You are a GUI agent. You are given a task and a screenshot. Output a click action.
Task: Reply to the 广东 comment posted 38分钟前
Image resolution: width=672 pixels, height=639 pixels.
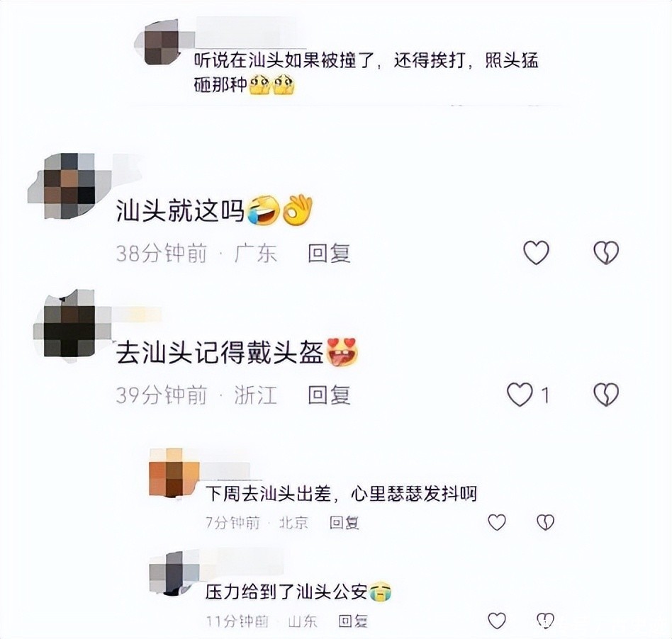click(x=329, y=253)
